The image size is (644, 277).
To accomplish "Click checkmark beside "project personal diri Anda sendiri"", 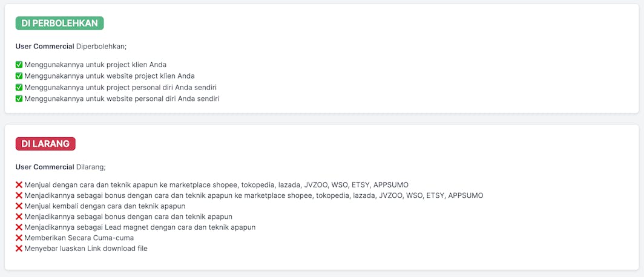I will (19, 87).
